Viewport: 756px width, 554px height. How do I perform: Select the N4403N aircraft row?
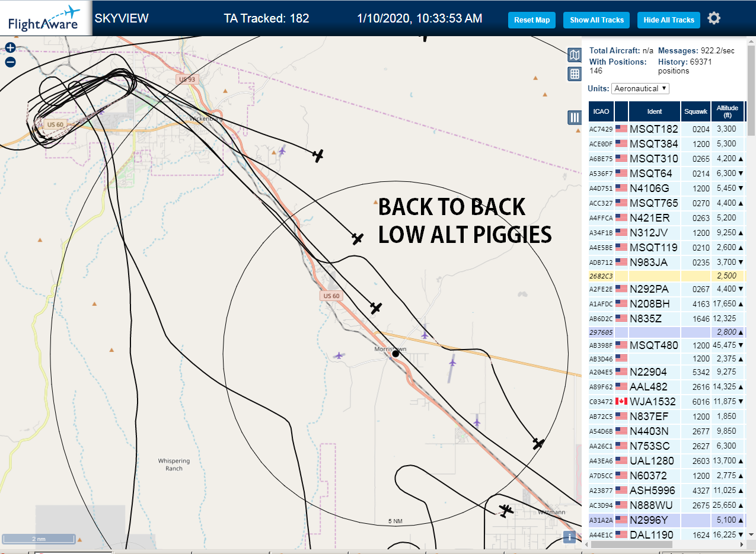coord(667,431)
